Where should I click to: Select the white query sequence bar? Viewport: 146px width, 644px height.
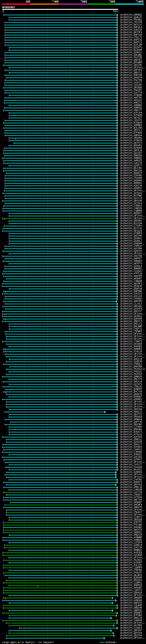(x=60, y=9)
